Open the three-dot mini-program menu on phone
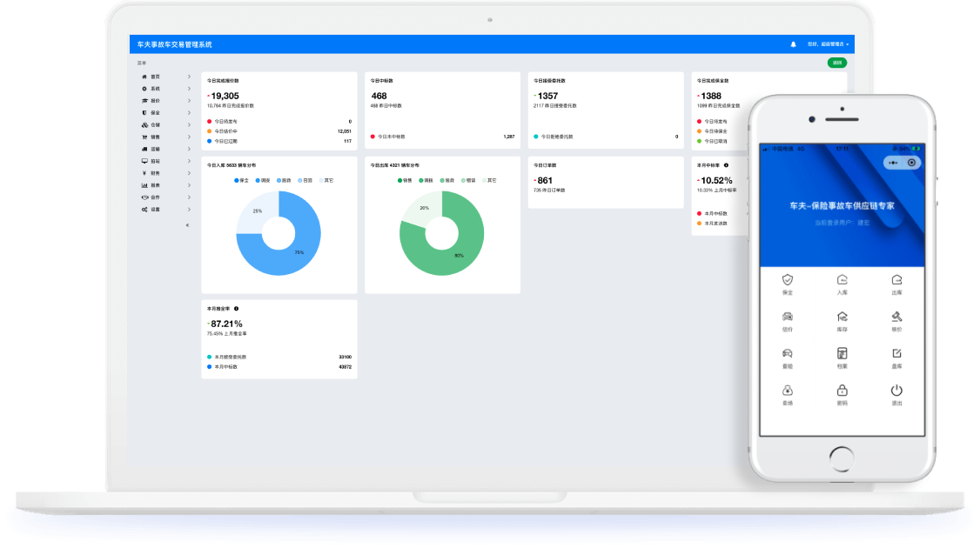This screenshot has height=548, width=980. [x=893, y=163]
